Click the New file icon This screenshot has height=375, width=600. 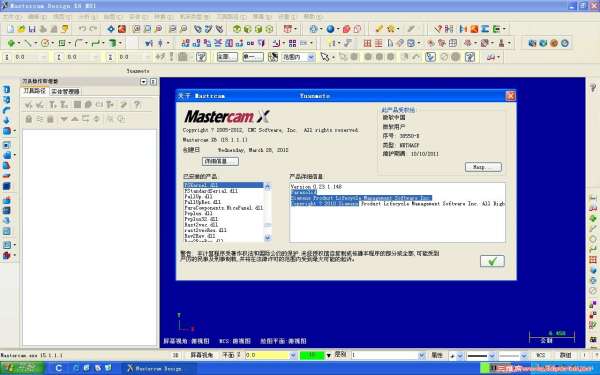[11, 29]
